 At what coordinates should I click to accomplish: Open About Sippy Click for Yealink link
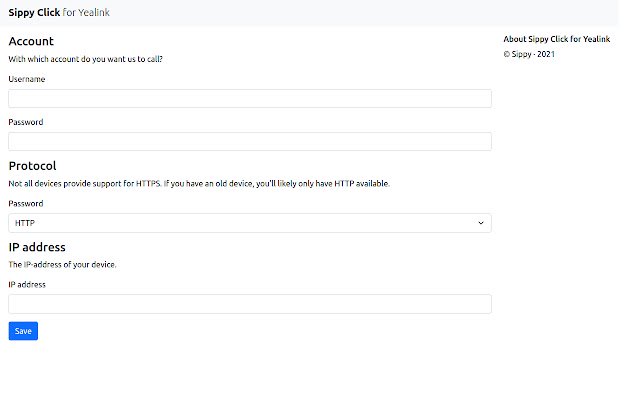point(556,39)
